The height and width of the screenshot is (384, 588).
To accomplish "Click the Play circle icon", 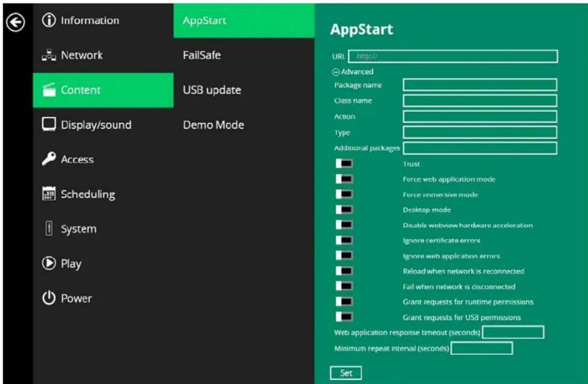I will point(48,263).
